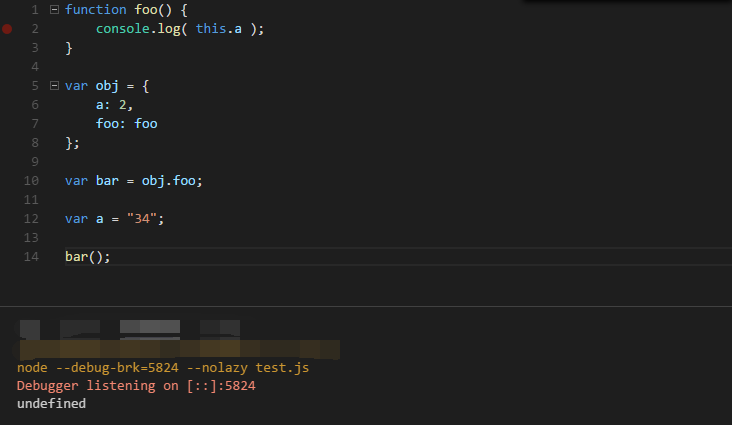Click line number 5 in the gutter
The height and width of the screenshot is (425, 733).
[x=35, y=86]
